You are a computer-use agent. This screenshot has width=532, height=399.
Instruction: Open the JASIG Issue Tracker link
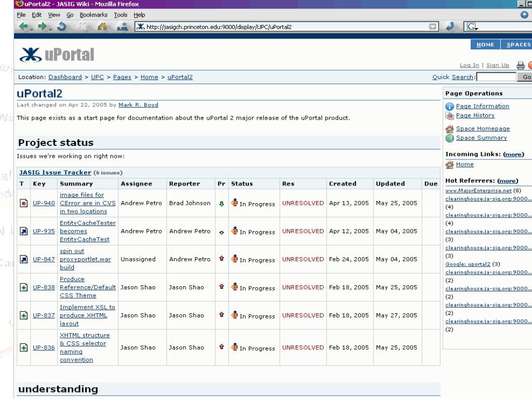[x=55, y=172]
